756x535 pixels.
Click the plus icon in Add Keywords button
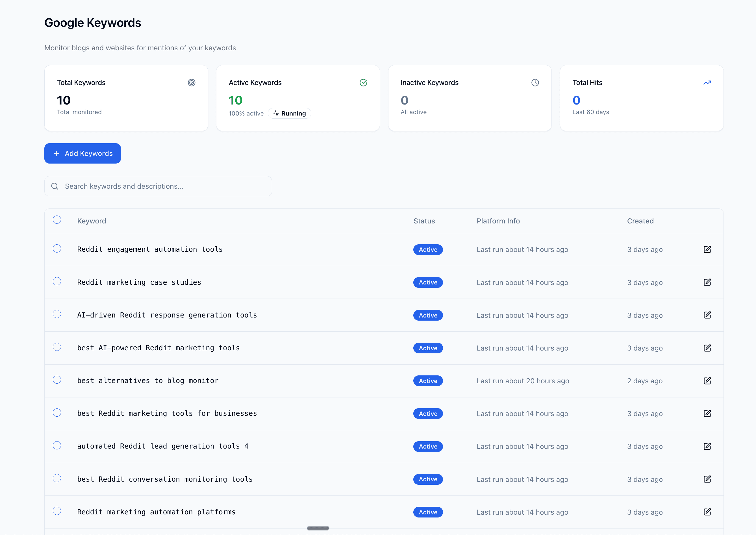[57, 153]
